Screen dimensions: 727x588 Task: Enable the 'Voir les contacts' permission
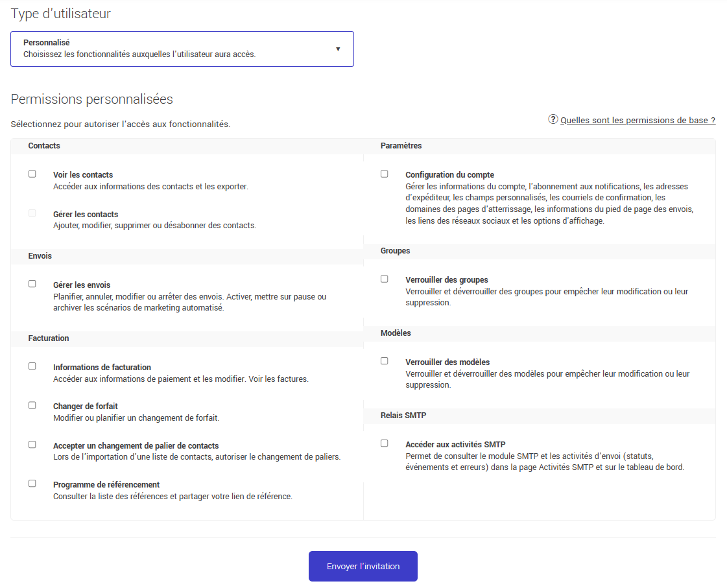(x=32, y=174)
